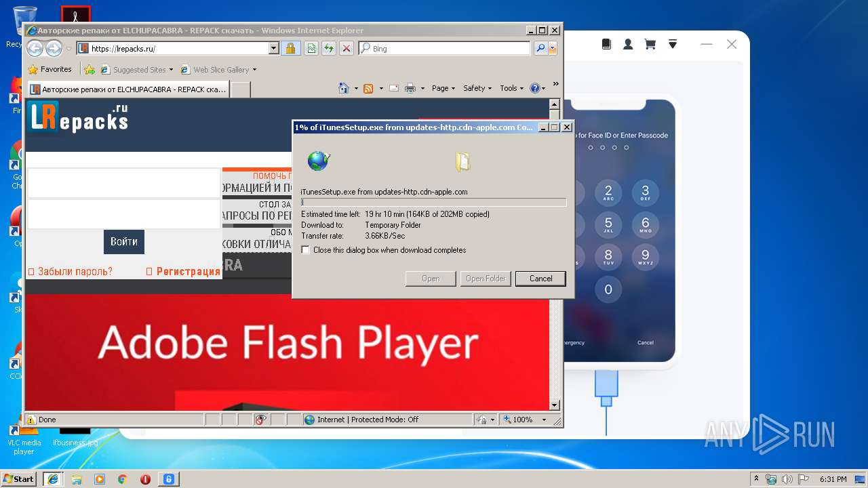Click the privacy report eye icon in status bar
Viewport: 868px width, 488px height.
click(261, 420)
